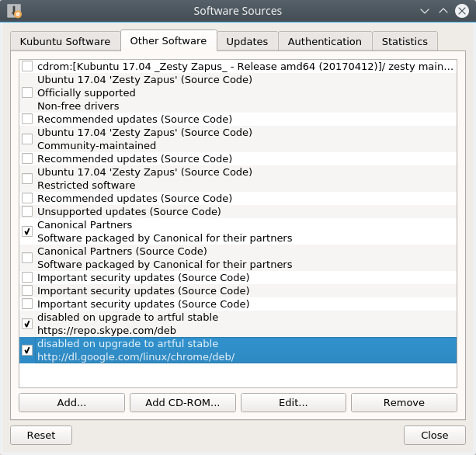This screenshot has height=455, width=476.
Task: Click the Add CD-ROM... button
Action: pyautogui.click(x=182, y=402)
